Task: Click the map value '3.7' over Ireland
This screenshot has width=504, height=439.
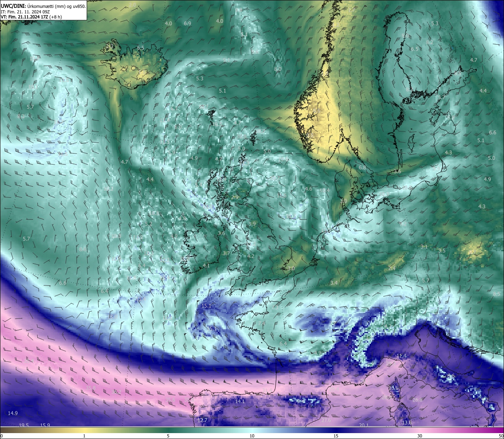Action: pyautogui.click(x=226, y=253)
